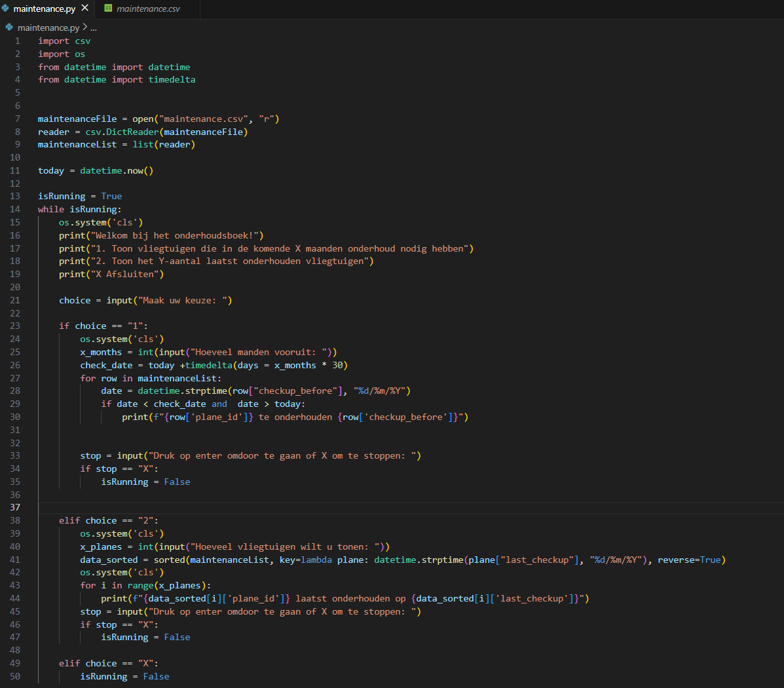Click 'and' keyword on line 29

coord(219,404)
